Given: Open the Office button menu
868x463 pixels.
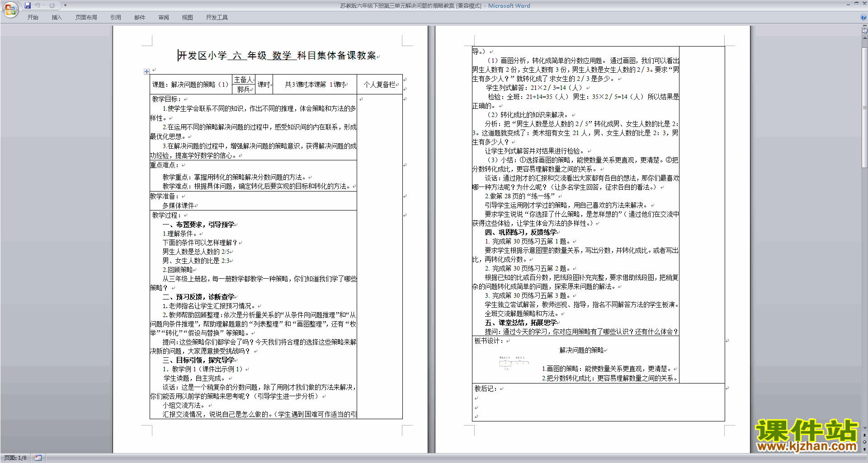Looking at the screenshot, I should click(10, 9).
